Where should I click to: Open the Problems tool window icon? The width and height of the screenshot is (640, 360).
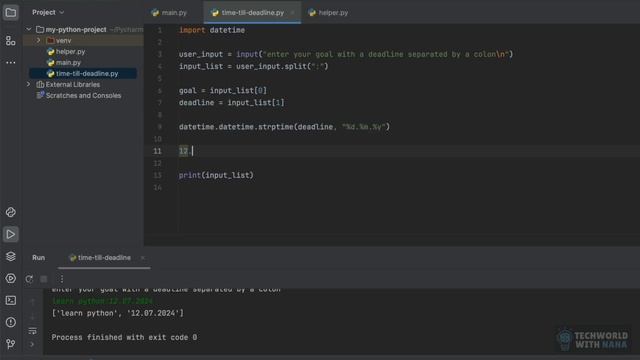tap(11, 322)
